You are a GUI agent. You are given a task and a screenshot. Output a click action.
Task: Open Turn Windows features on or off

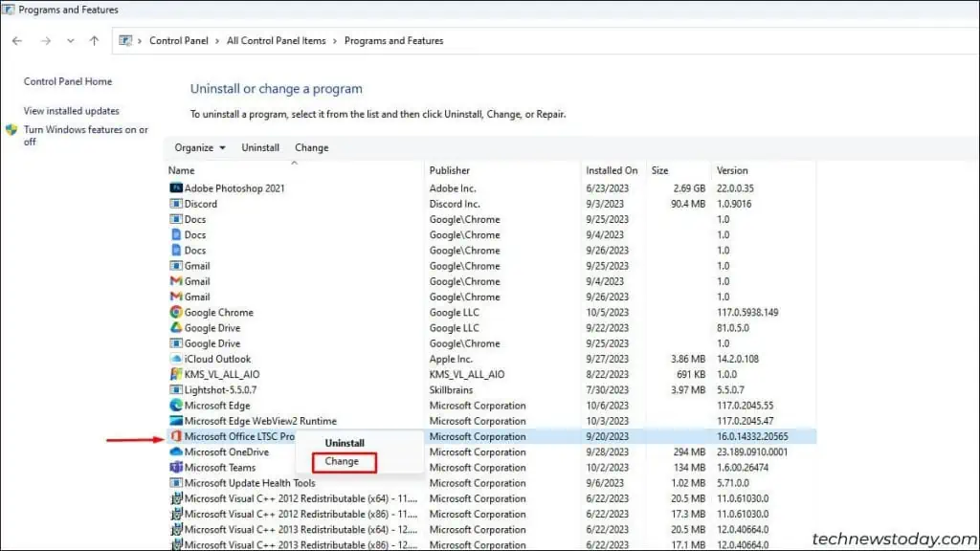pos(86,136)
